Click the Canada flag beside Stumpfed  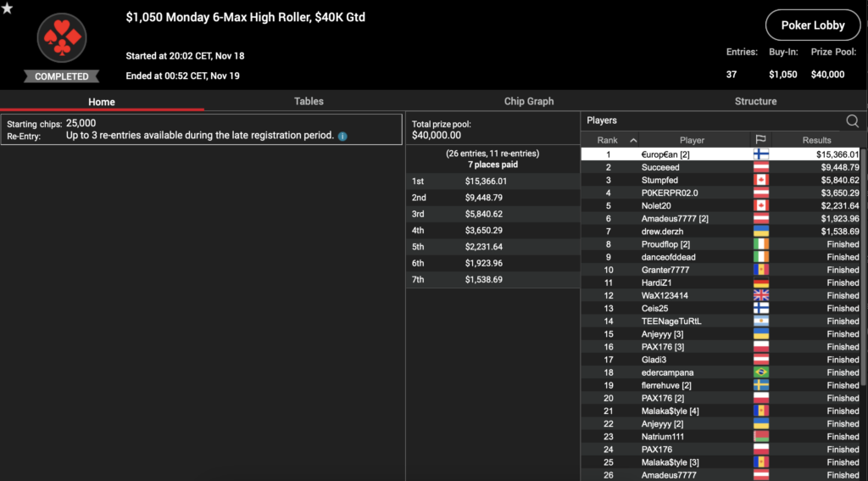(x=760, y=180)
